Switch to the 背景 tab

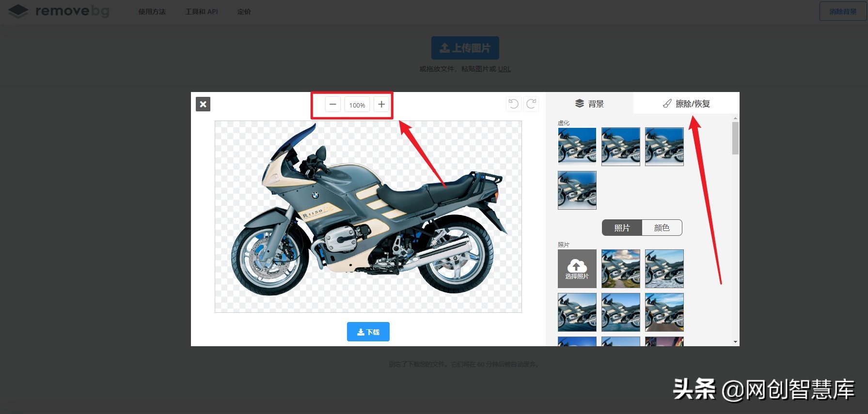pyautogui.click(x=589, y=104)
